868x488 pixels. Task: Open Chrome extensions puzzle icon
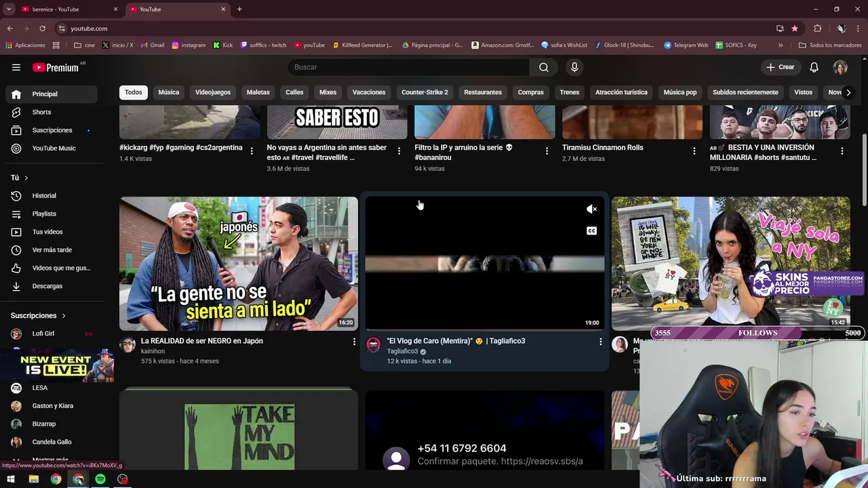pos(817,28)
